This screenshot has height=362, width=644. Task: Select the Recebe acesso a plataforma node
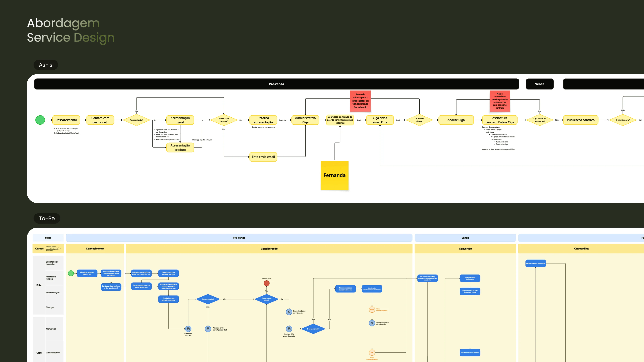535,263
